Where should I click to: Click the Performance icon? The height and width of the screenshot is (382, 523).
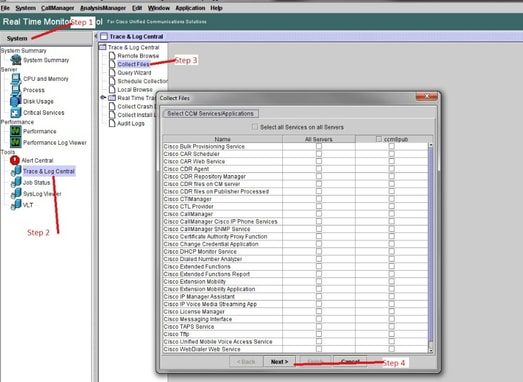point(16,131)
